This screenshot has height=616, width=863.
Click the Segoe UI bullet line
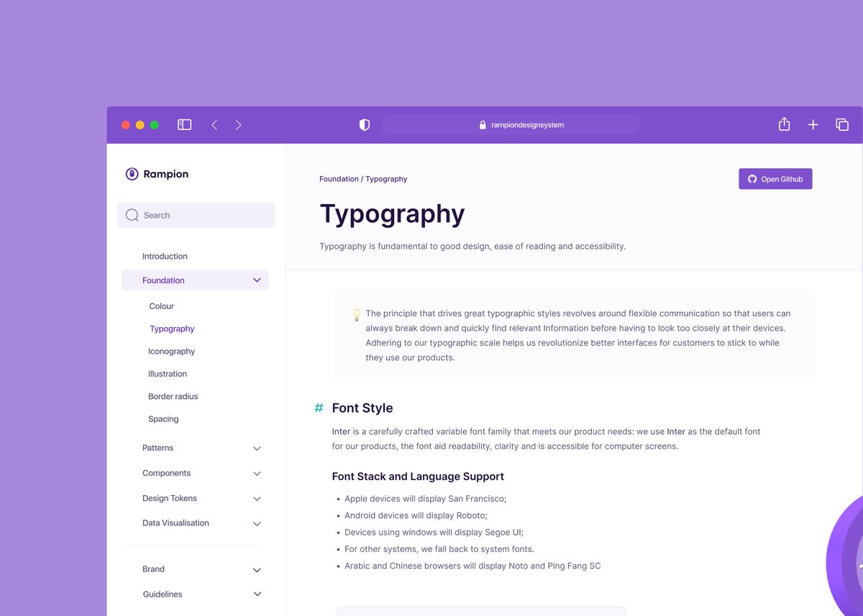point(434,533)
